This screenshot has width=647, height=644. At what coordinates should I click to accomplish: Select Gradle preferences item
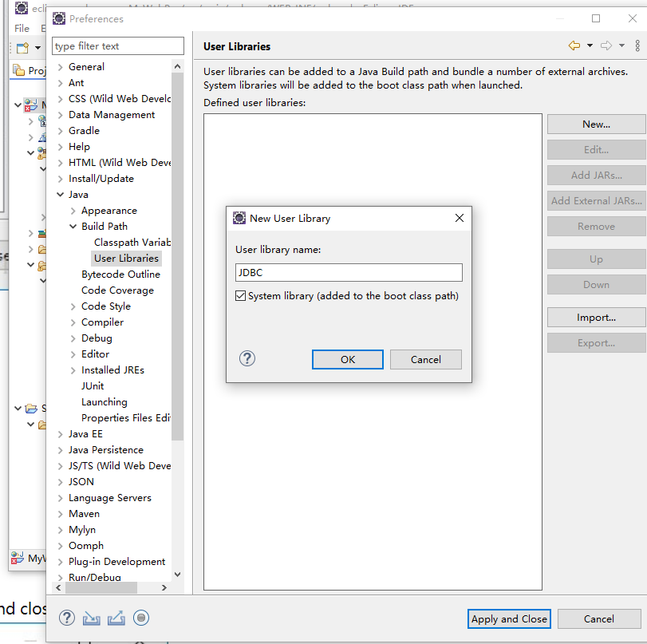pos(85,131)
